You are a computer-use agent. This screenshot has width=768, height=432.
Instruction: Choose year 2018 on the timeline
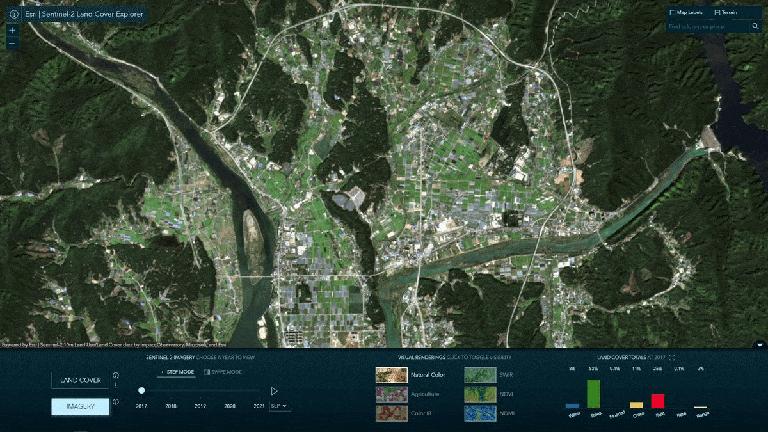point(171,406)
